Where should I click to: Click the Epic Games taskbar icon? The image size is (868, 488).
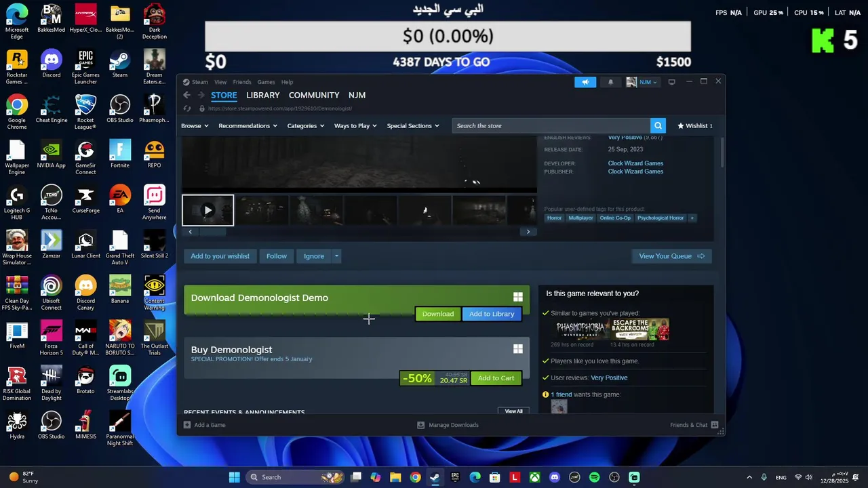[x=455, y=477]
